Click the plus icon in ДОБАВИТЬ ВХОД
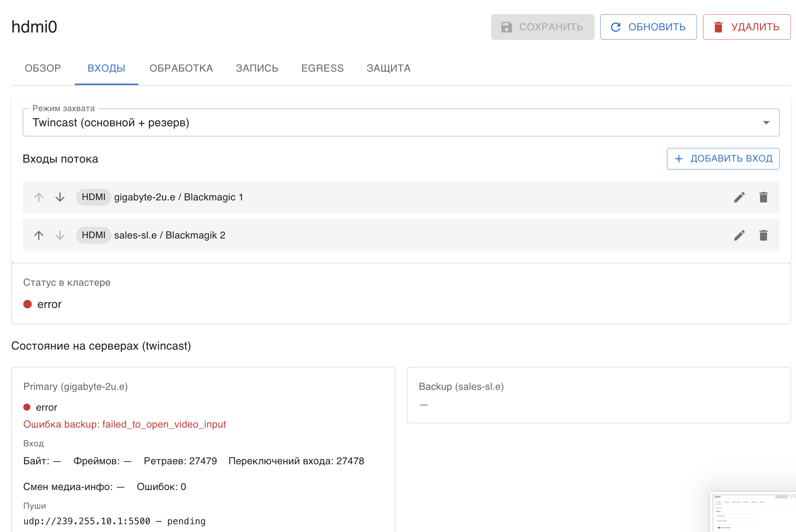Screen dimensions: 796x532 coord(679,158)
